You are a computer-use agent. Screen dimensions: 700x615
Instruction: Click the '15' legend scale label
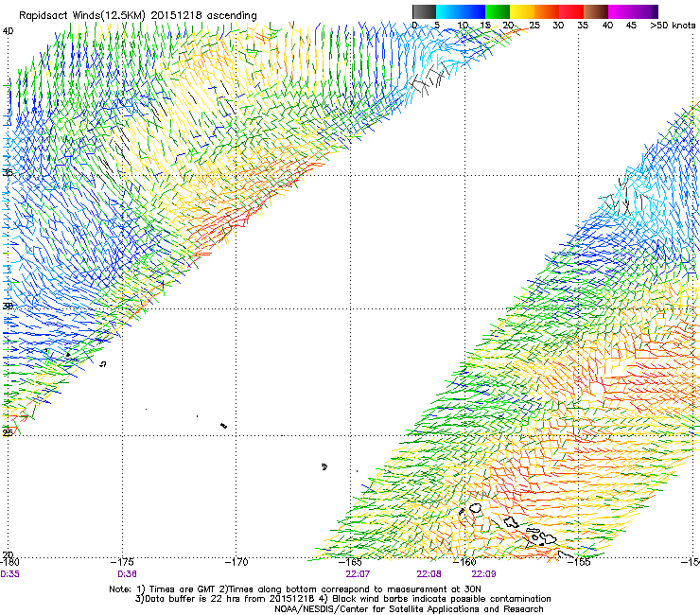485,26
